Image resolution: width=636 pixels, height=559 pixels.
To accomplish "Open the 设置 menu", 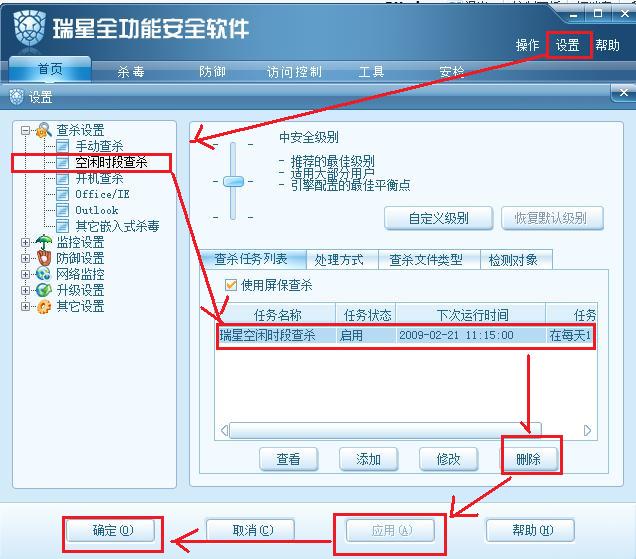I will [x=567, y=45].
